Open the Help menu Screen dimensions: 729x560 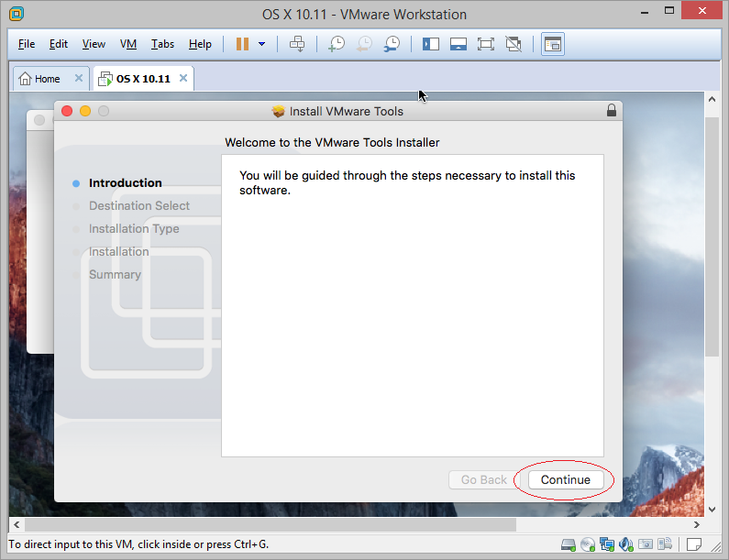pyautogui.click(x=200, y=44)
